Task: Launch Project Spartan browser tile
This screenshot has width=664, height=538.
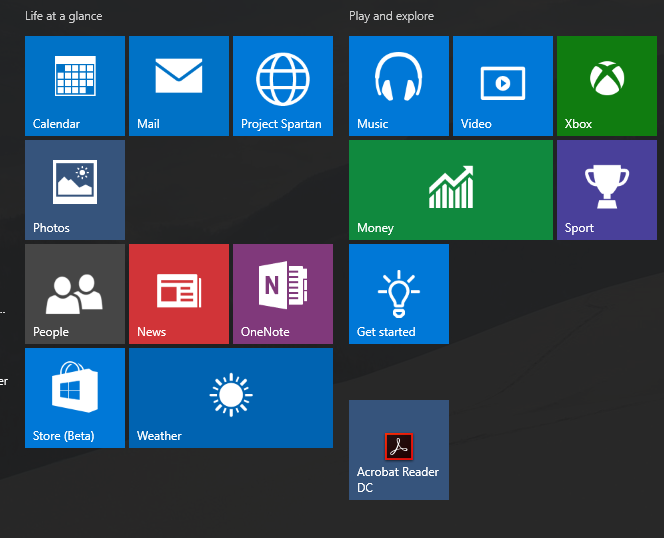Action: click(x=283, y=86)
